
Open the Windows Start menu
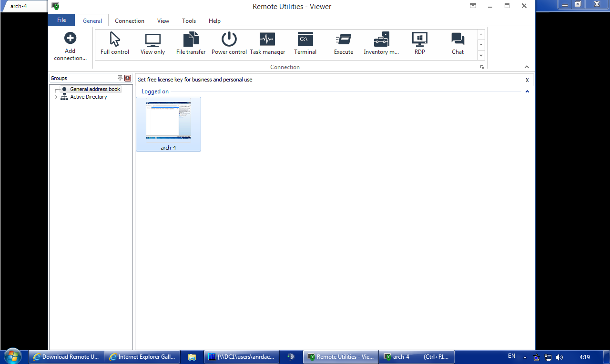tap(12, 356)
